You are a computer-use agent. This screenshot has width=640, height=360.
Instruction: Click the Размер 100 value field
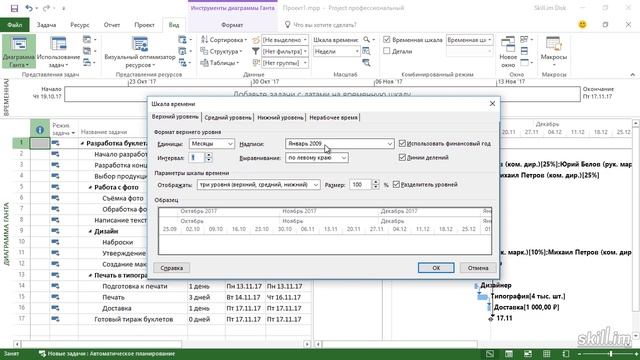360,184
